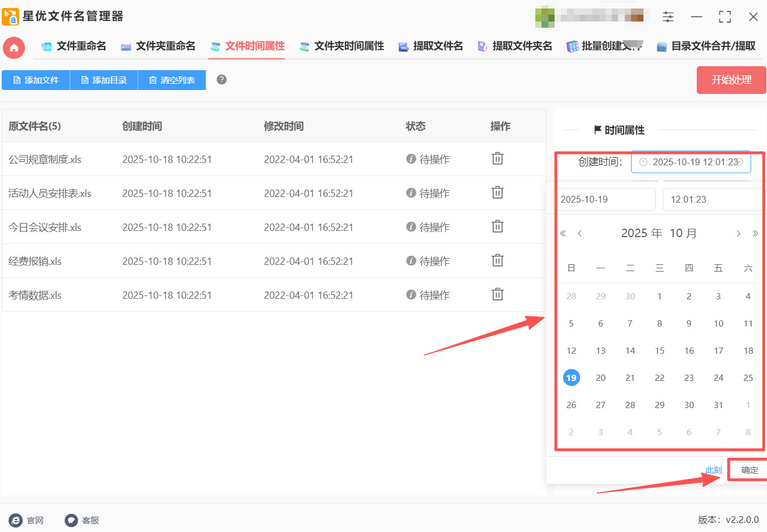The image size is (767, 532).
Task: Click the 此刻 link in date picker
Action: click(713, 470)
